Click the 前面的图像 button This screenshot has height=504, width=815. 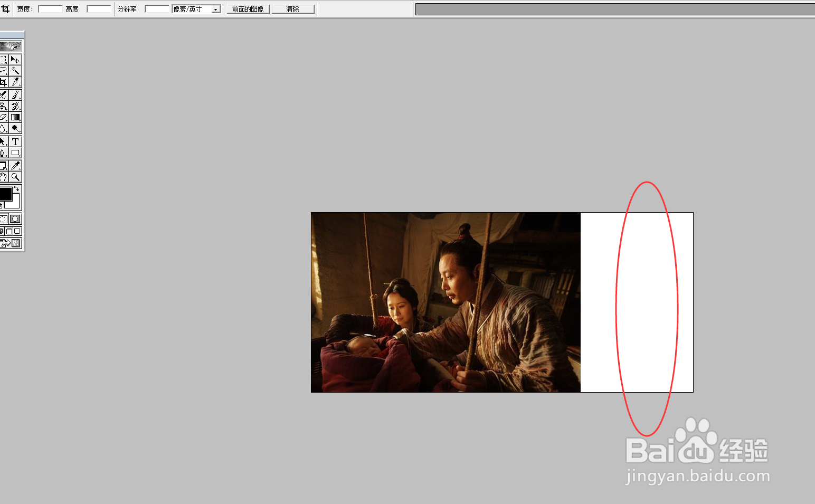point(248,9)
